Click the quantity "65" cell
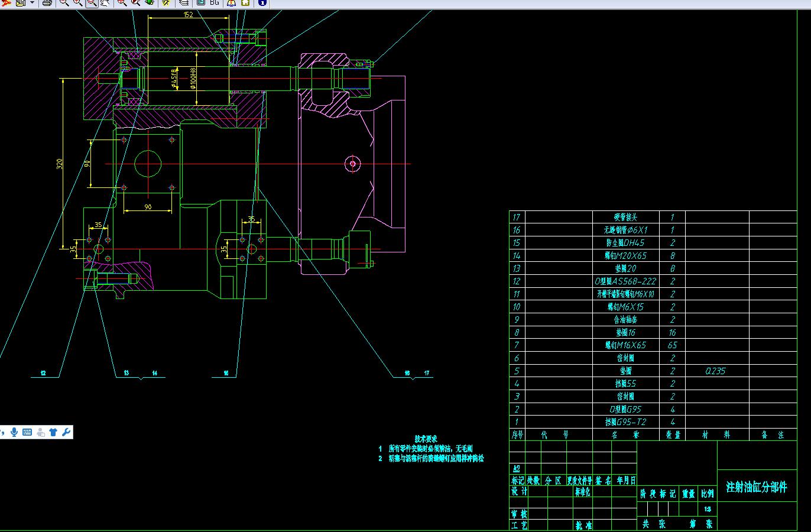 [x=672, y=345]
